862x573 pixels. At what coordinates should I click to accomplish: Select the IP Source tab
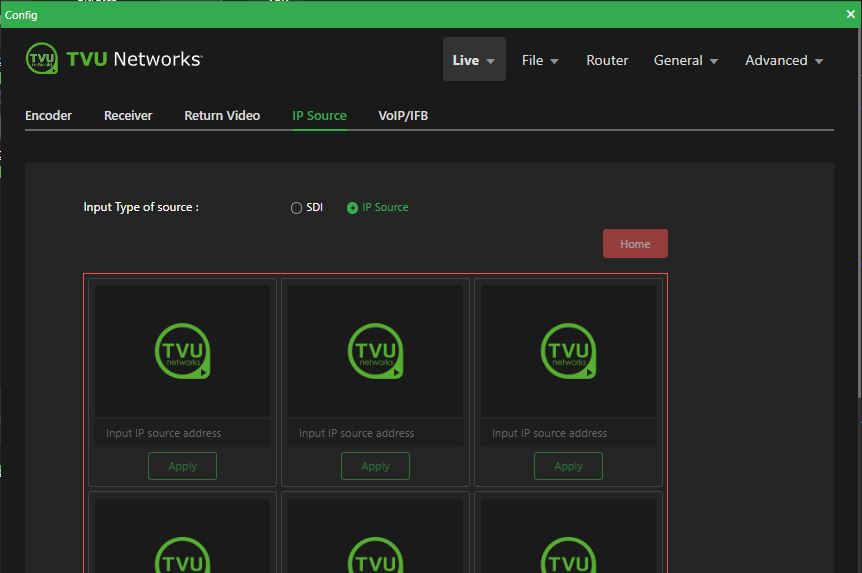pos(319,115)
